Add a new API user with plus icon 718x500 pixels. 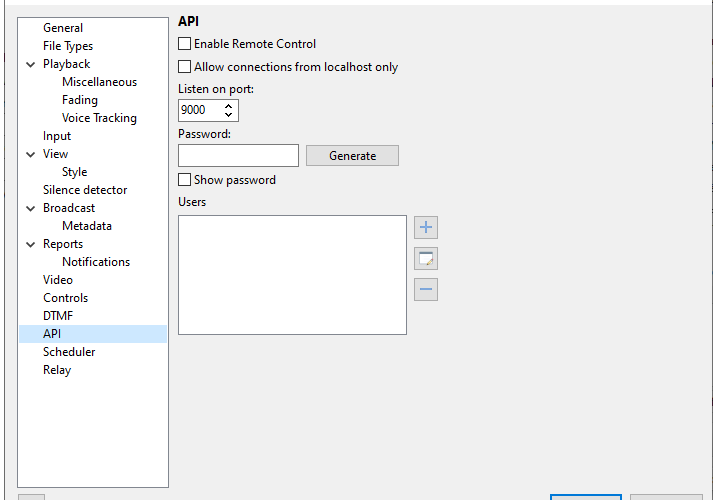click(426, 228)
